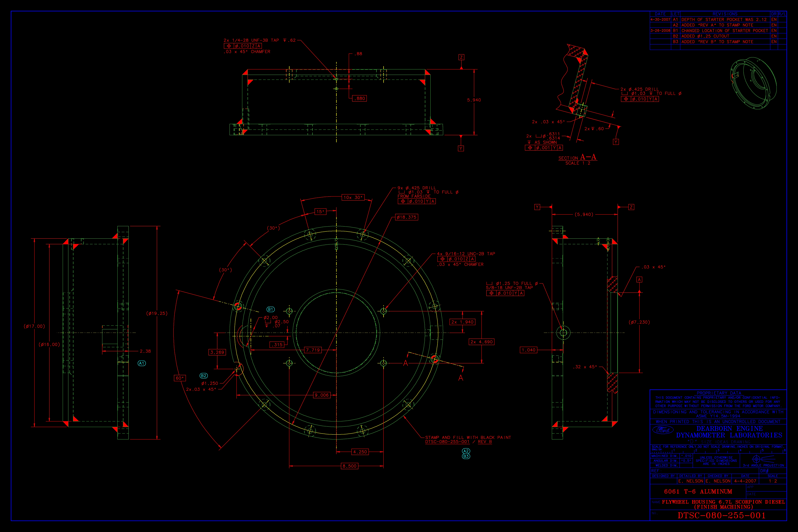Select the 1.040 dimension in right view

click(529, 350)
